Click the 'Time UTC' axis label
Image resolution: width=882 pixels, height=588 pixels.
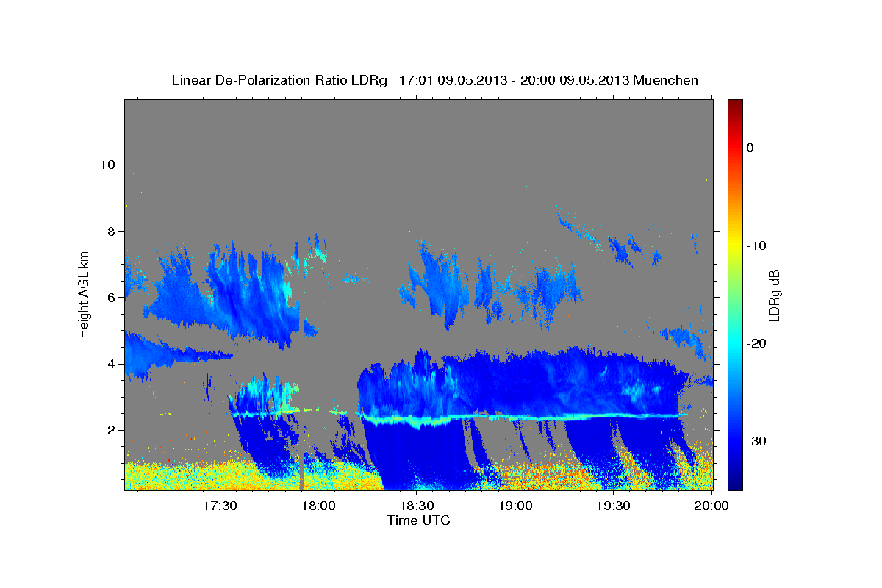point(418,520)
